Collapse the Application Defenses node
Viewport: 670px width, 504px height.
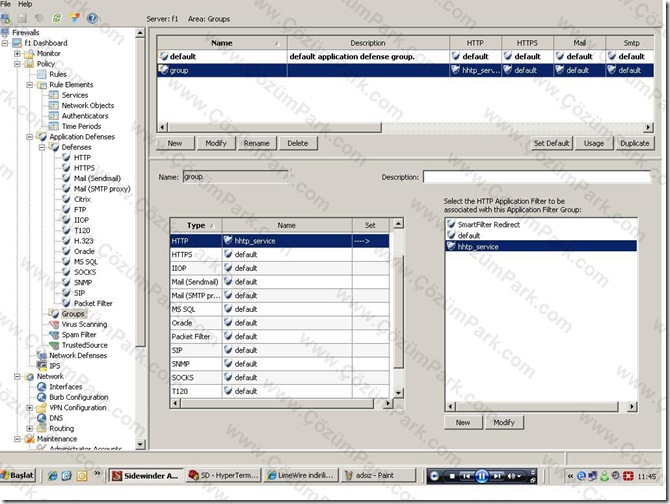(x=29, y=137)
